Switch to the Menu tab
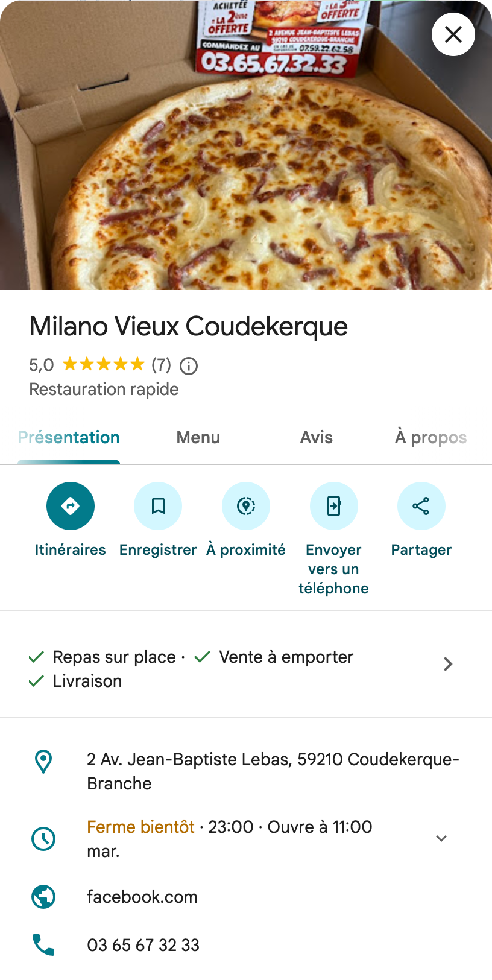 point(198,438)
